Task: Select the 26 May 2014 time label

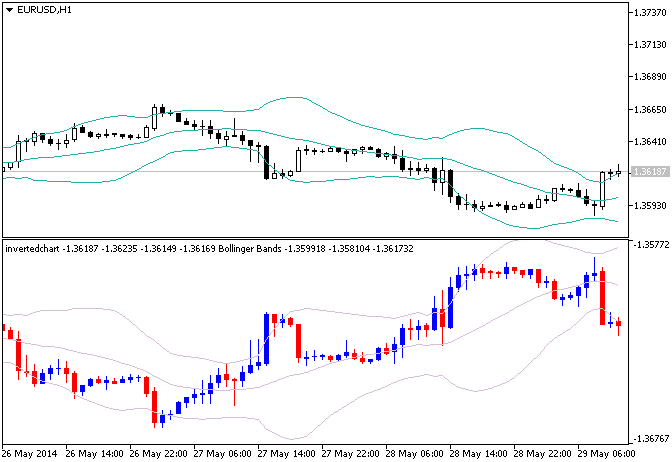Action: click(30, 453)
